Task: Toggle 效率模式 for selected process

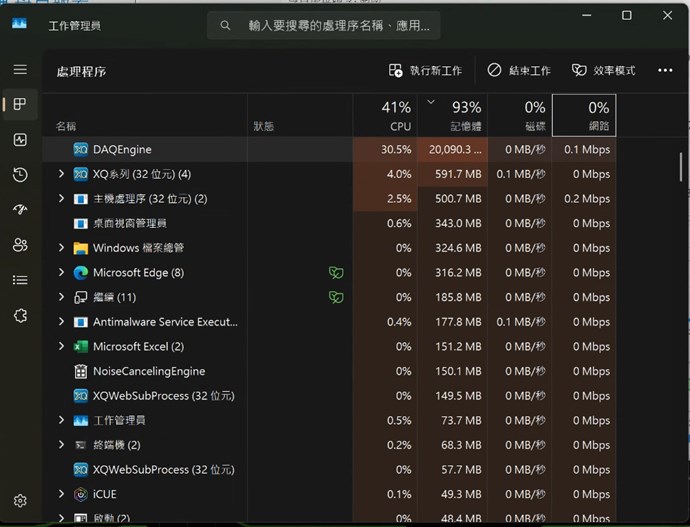Action: [x=603, y=71]
